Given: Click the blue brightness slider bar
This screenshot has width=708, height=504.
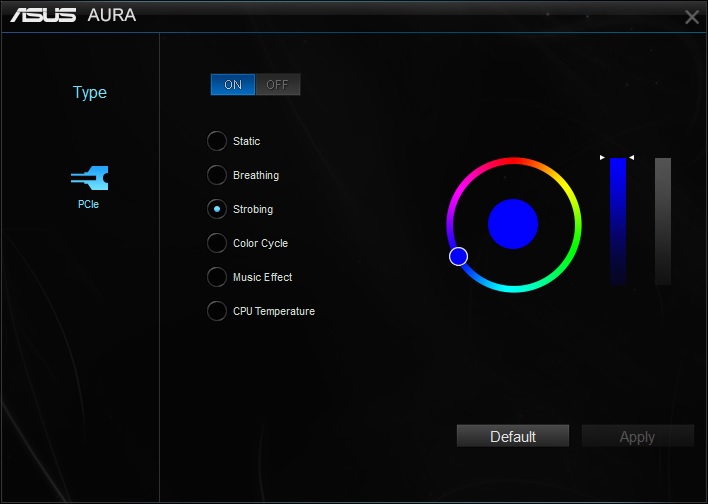Looking at the screenshot, I should click(x=618, y=221).
